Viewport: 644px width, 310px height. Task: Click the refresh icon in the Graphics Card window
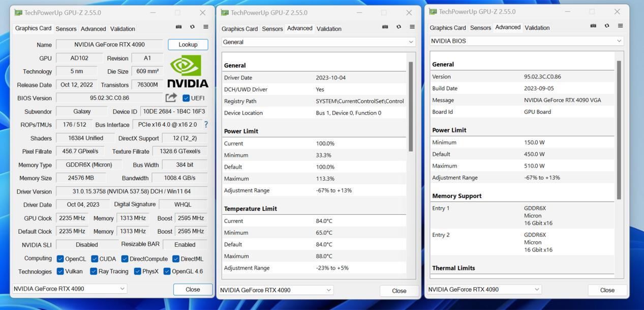(192, 27)
